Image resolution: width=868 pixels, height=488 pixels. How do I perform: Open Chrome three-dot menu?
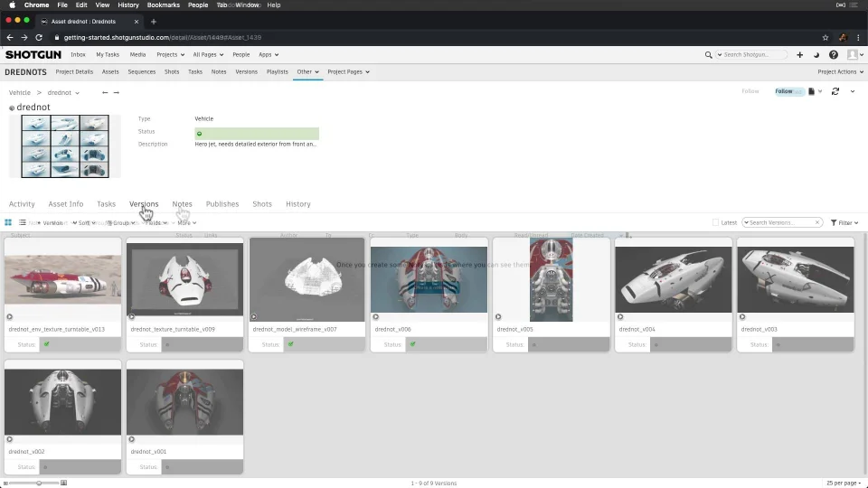[x=859, y=38]
